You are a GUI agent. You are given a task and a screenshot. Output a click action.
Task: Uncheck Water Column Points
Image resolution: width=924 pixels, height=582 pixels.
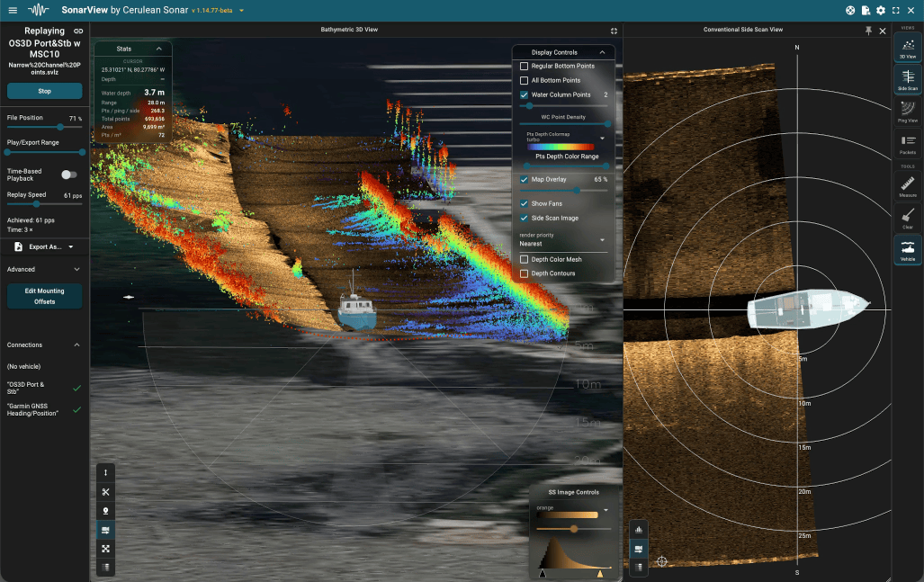524,94
